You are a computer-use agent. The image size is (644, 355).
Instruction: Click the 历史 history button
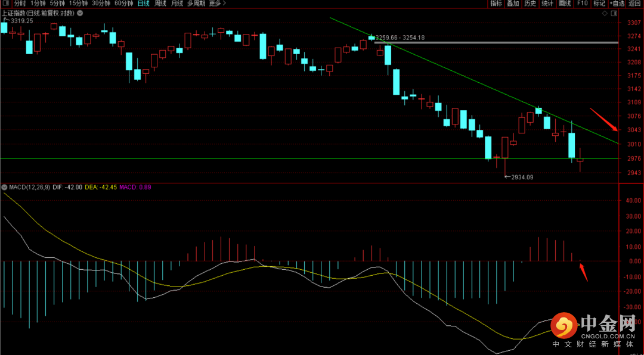coord(530,4)
